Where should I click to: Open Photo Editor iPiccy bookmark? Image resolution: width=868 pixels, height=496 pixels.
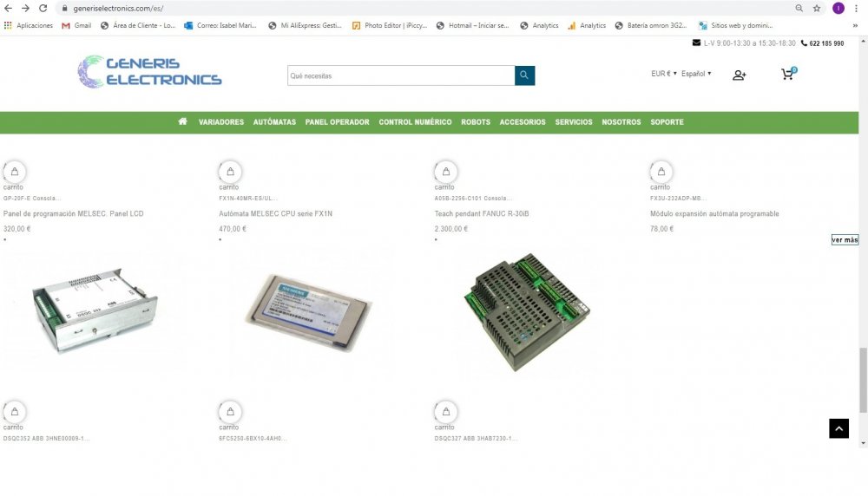(390, 25)
